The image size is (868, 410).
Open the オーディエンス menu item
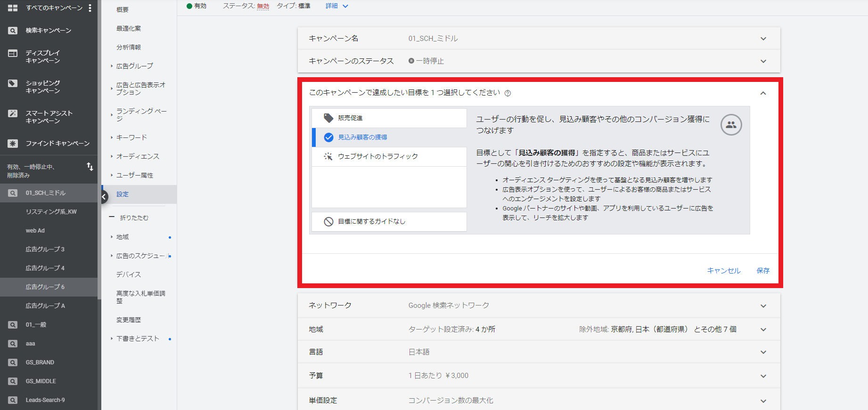tap(138, 156)
